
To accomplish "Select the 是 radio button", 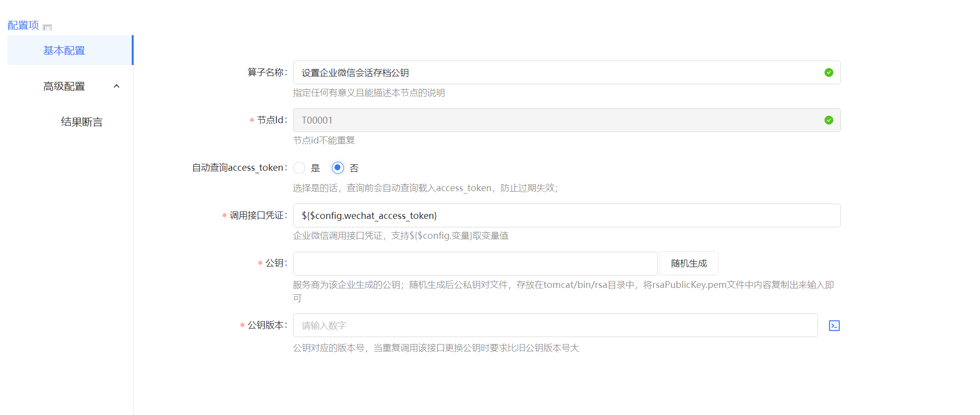I will click(x=299, y=168).
